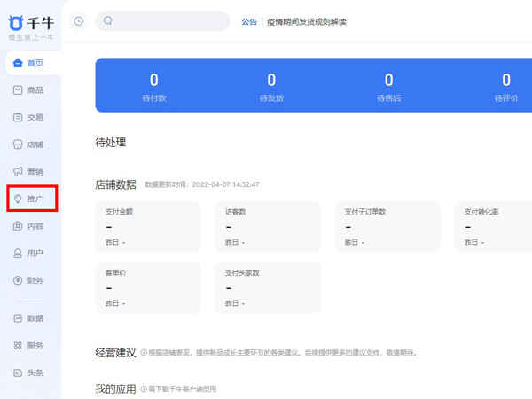The width and height of the screenshot is (532, 399).
Task: Open the 支付金额 data card
Action: (x=148, y=226)
